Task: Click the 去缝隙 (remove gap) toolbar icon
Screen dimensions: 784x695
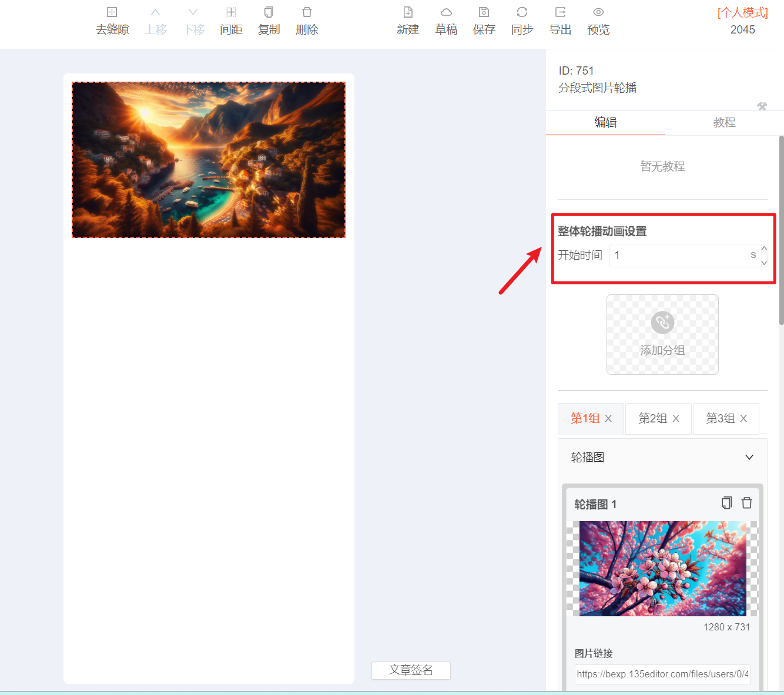Action: pos(112,12)
